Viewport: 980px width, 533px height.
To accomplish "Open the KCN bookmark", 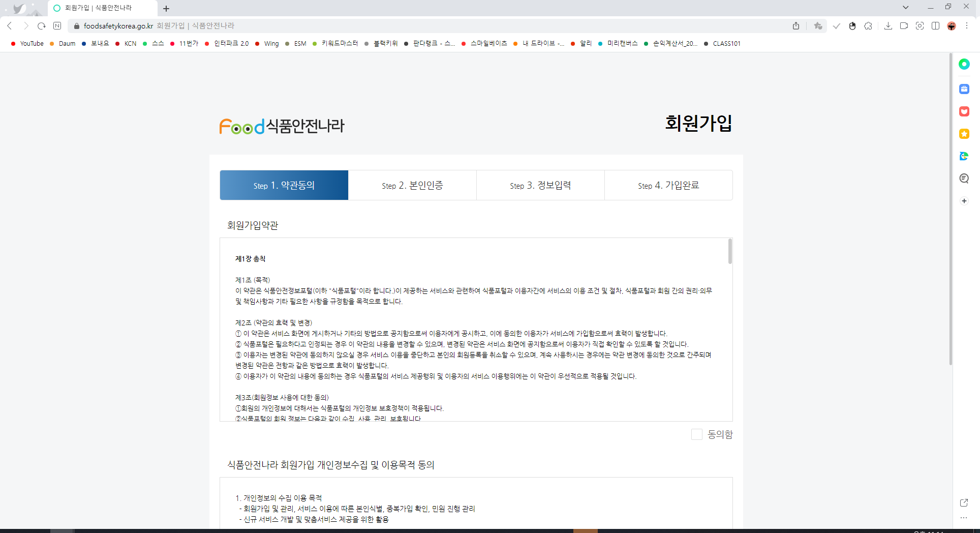I will pyautogui.click(x=126, y=44).
